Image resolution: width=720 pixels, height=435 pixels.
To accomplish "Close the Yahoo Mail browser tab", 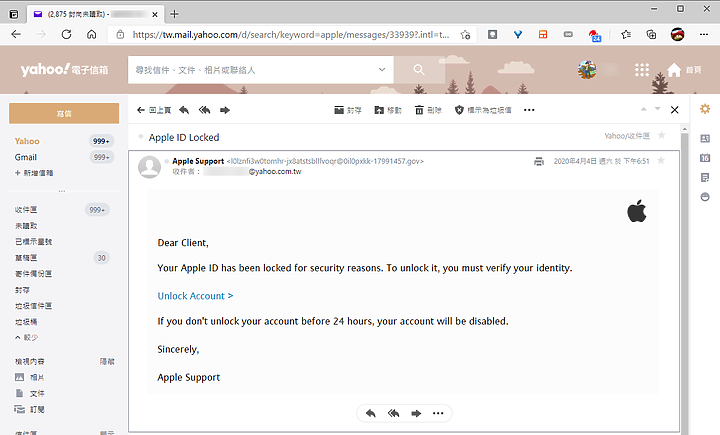I will 155,14.
